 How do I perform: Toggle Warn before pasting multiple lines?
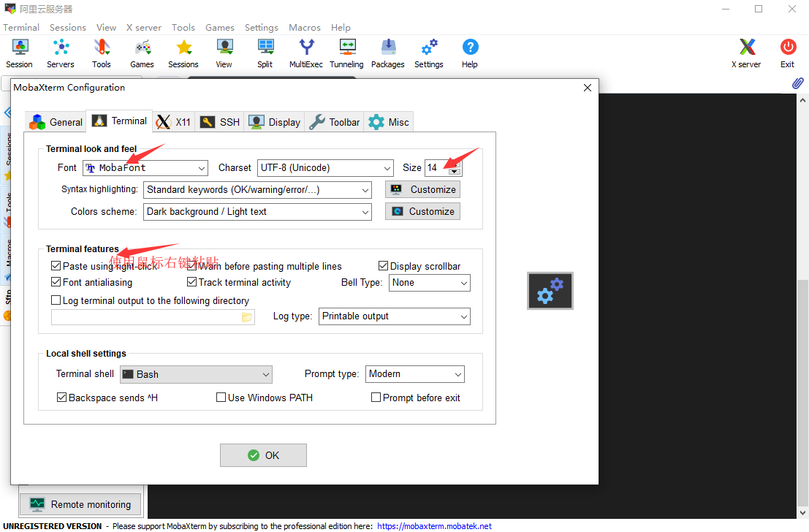pyautogui.click(x=192, y=266)
